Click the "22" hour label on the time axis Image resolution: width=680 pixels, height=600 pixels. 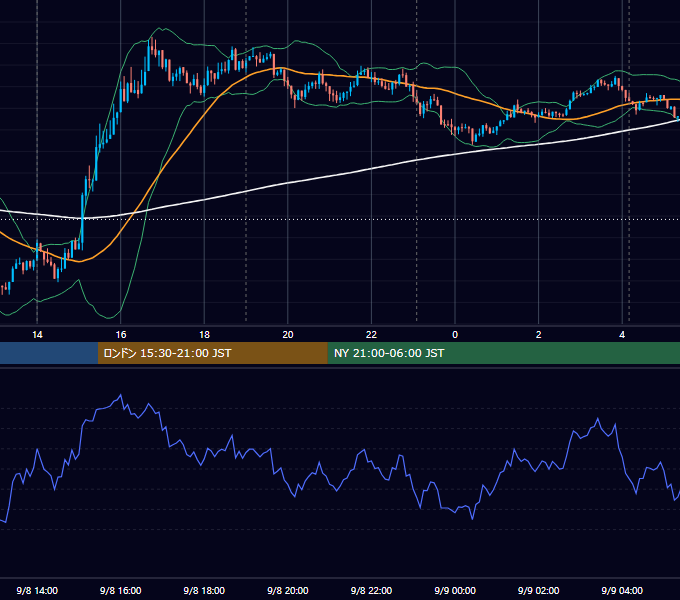(371, 335)
